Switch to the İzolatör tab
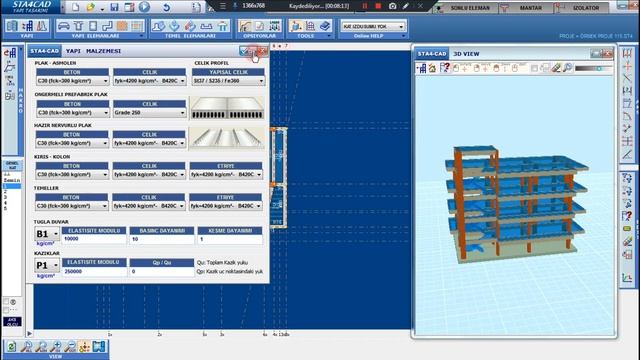The image size is (640, 360). coord(581,7)
